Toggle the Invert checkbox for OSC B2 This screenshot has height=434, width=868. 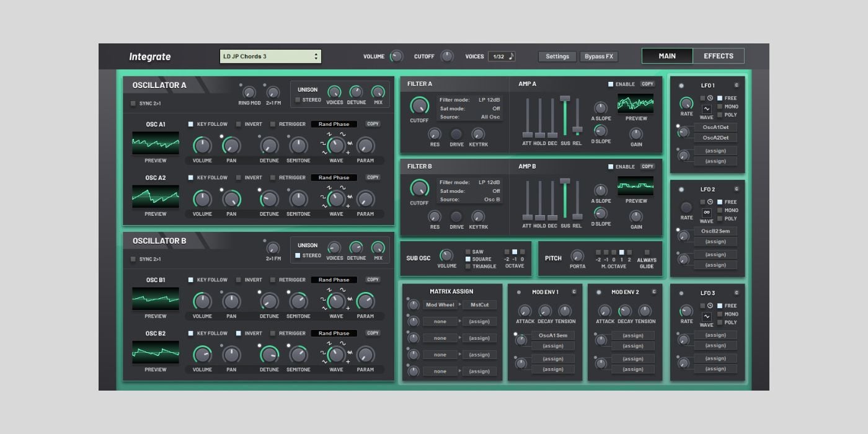point(239,334)
